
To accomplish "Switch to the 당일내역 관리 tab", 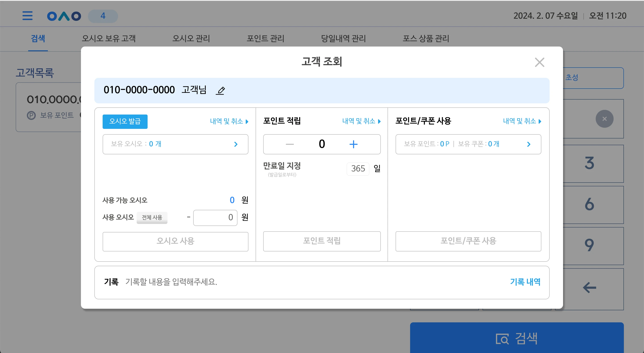I will [343, 38].
